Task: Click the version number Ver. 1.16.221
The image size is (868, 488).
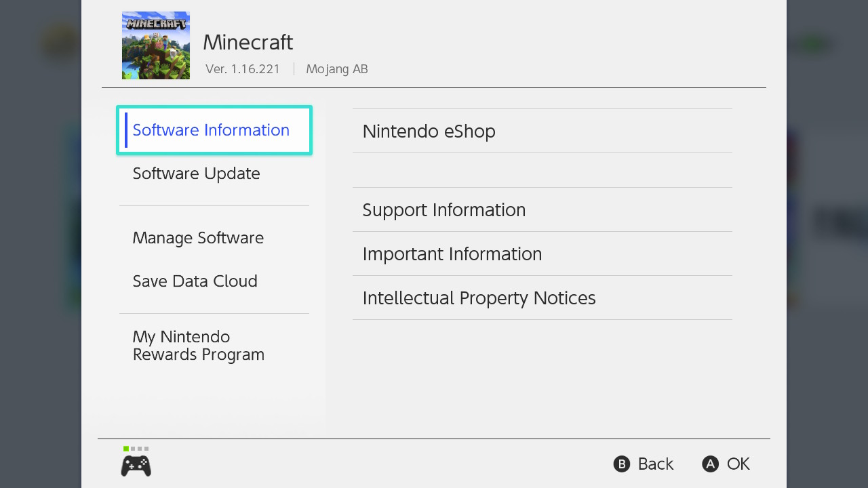Action: coord(243,69)
